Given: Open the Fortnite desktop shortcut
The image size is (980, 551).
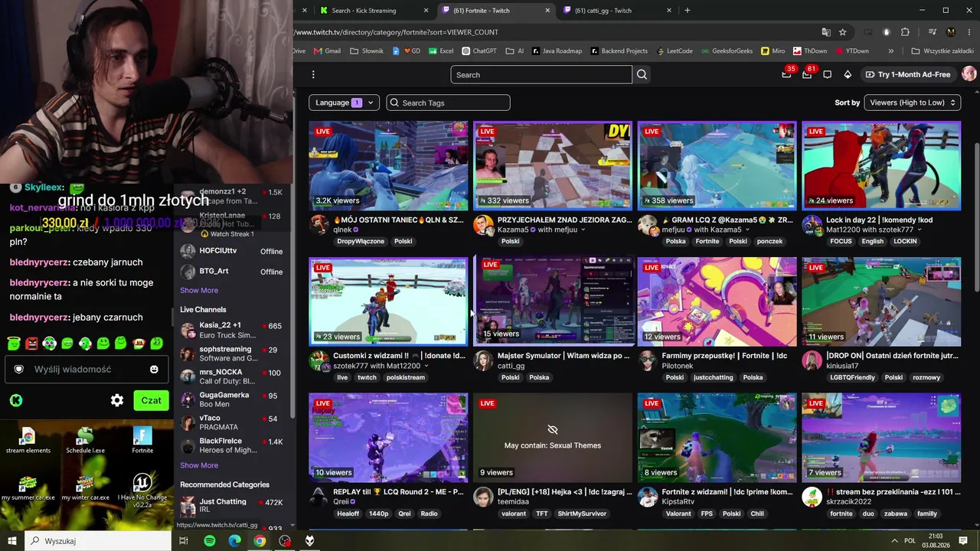Looking at the screenshot, I should pyautogui.click(x=142, y=440).
